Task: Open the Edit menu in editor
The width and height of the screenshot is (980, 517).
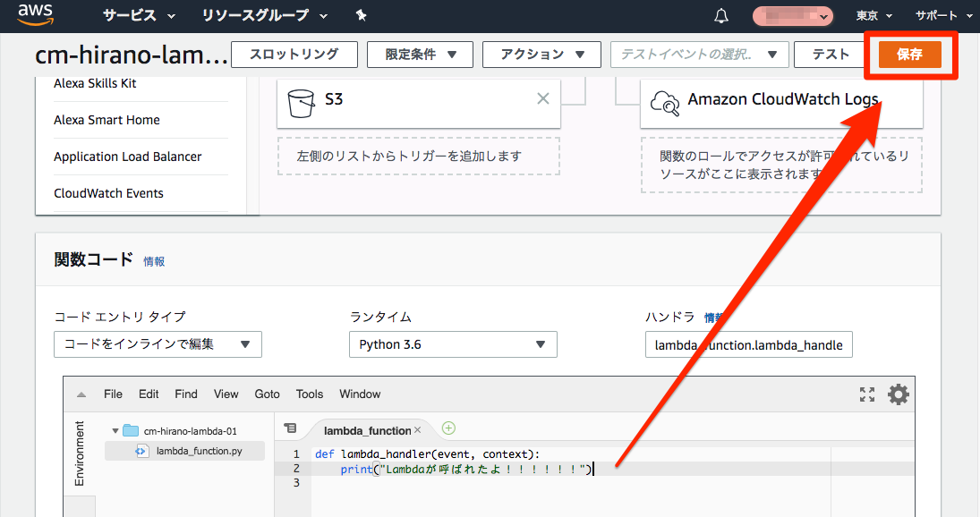Action: [x=149, y=394]
